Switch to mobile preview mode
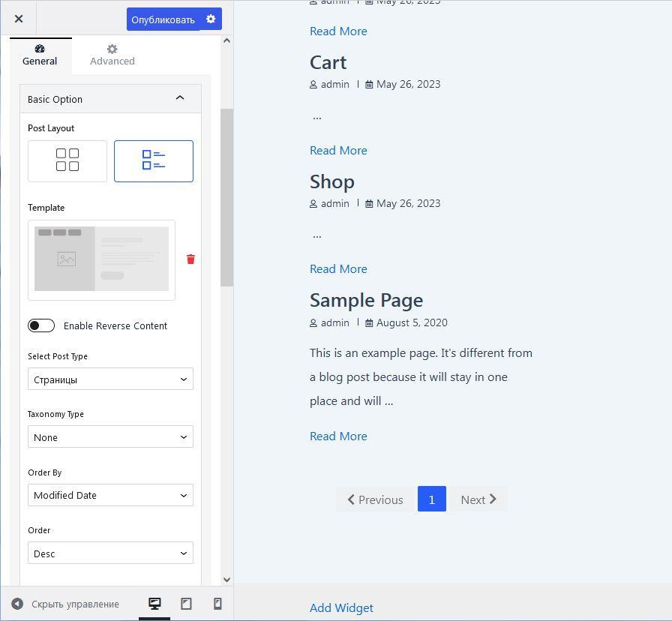This screenshot has height=621, width=672. tap(217, 604)
